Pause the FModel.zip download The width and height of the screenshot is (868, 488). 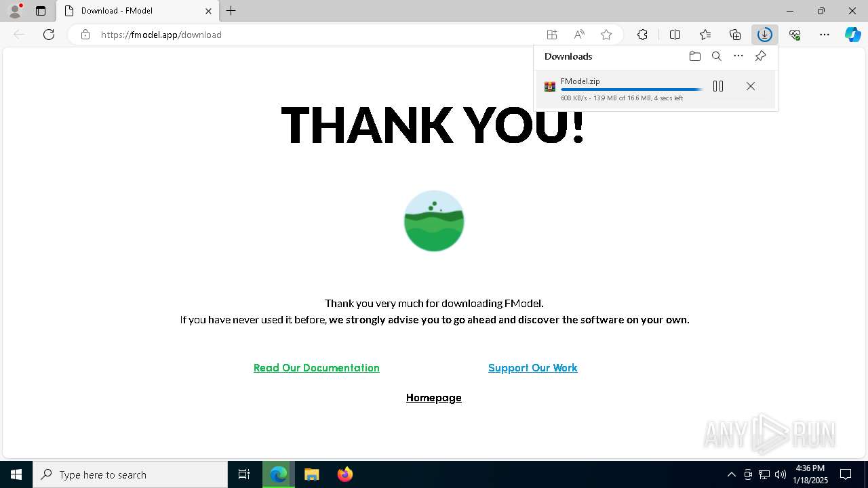[x=718, y=86]
